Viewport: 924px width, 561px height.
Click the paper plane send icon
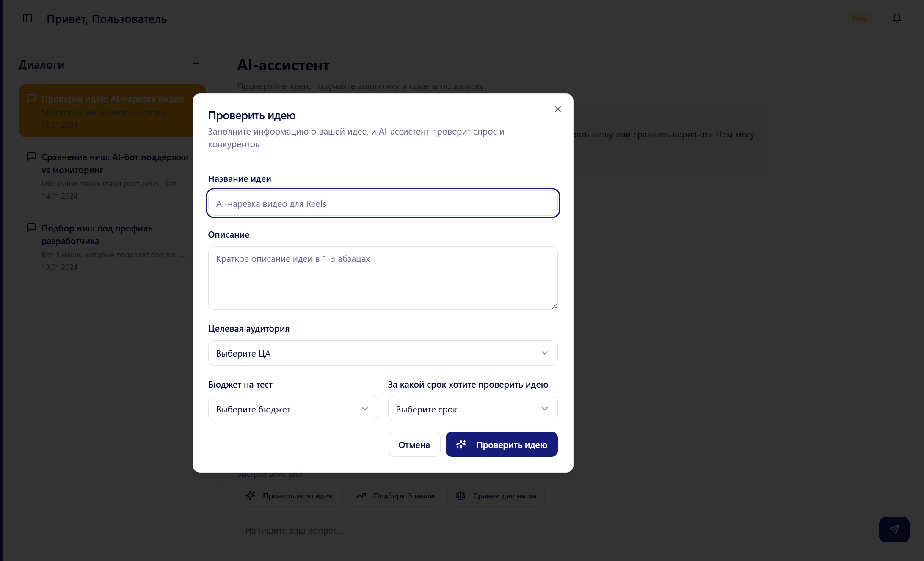[x=894, y=529]
